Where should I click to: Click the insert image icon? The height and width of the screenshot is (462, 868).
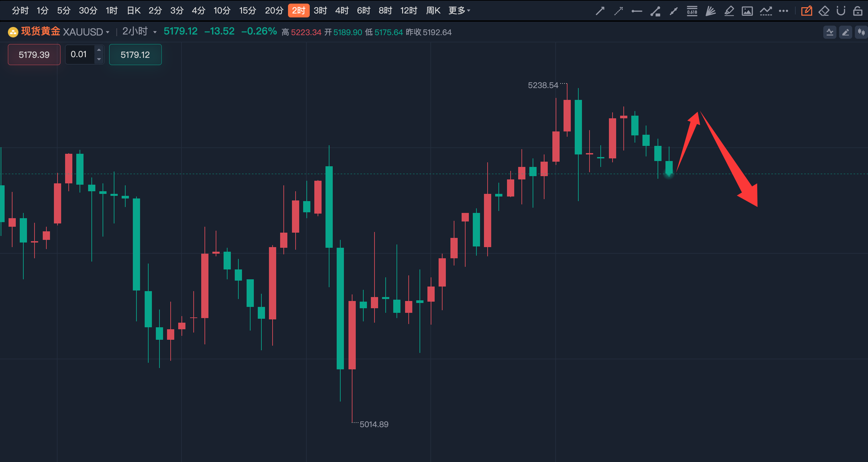[x=747, y=11]
